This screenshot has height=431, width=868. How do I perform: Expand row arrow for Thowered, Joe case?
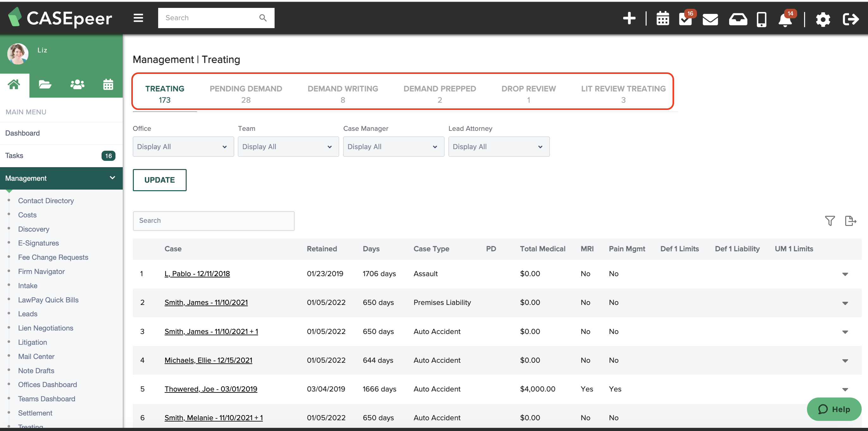845,390
